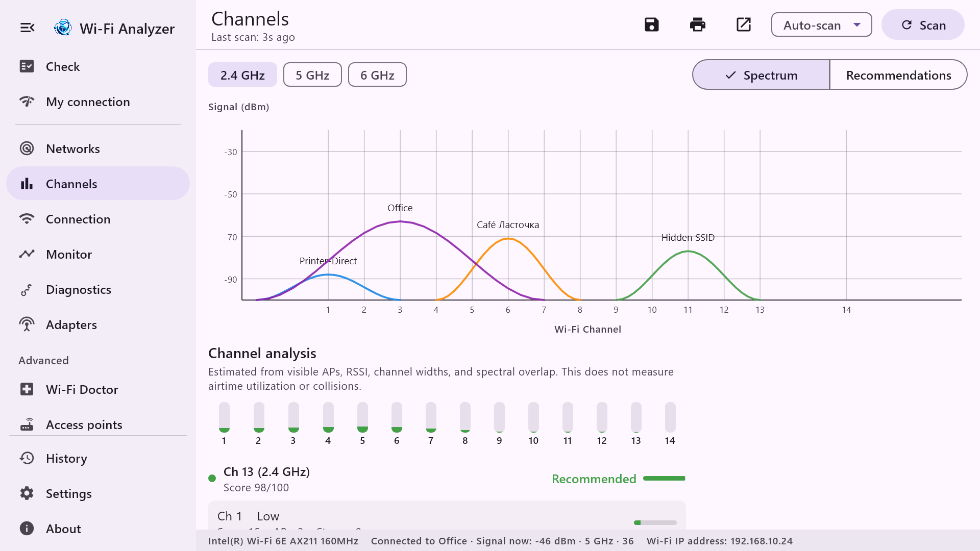Viewport: 980px width, 551px height.
Task: Open the Monitor page
Action: pos(98,254)
